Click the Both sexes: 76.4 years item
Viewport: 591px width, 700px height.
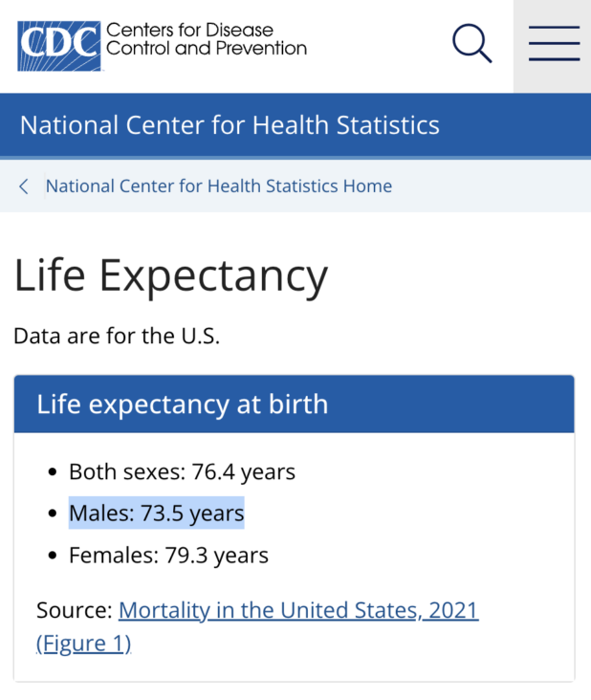pos(182,471)
